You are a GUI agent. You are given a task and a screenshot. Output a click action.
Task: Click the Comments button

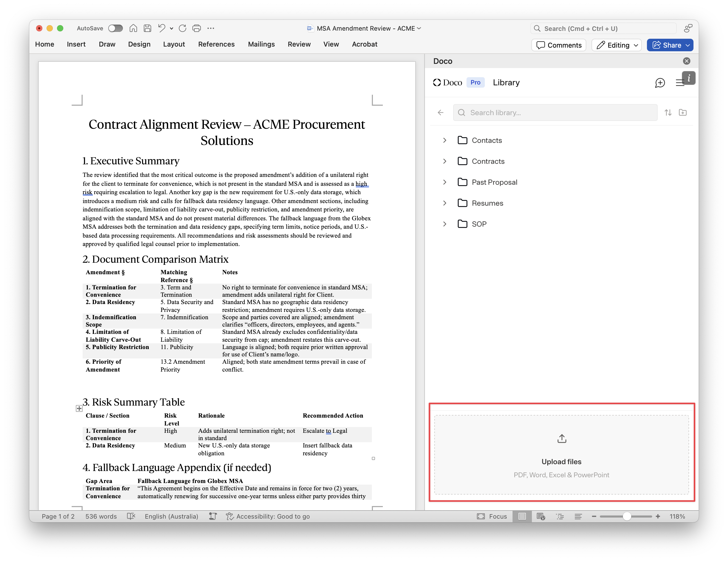pos(559,45)
